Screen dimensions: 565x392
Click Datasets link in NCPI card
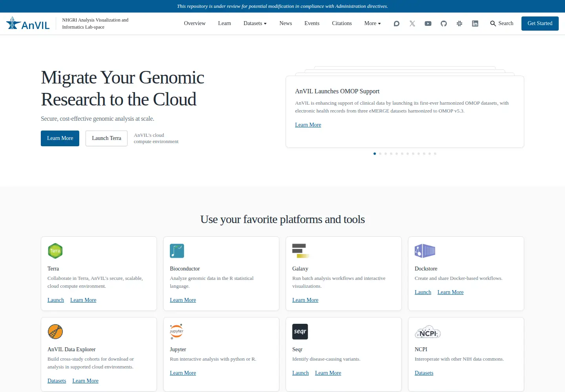pyautogui.click(x=424, y=373)
